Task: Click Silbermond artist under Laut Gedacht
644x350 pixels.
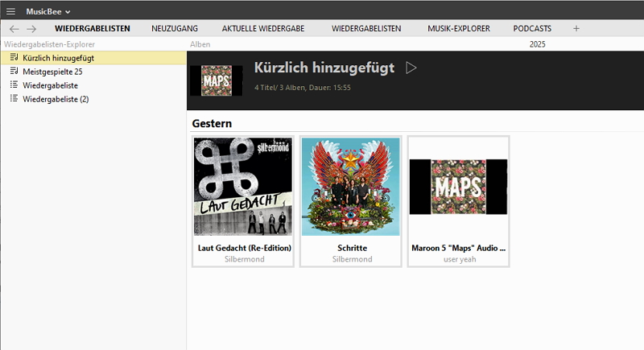Action: 245,259
